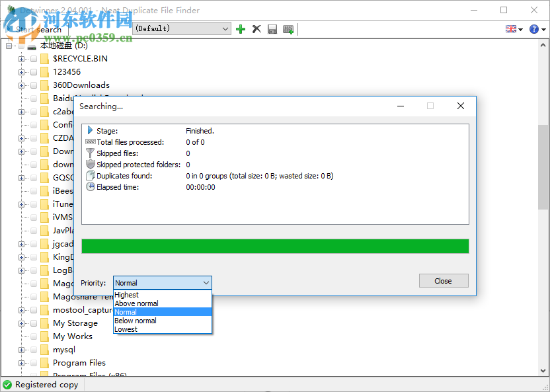Choose the highlighted Normal priority option
Screen dimensions: 550x392
coord(163,312)
